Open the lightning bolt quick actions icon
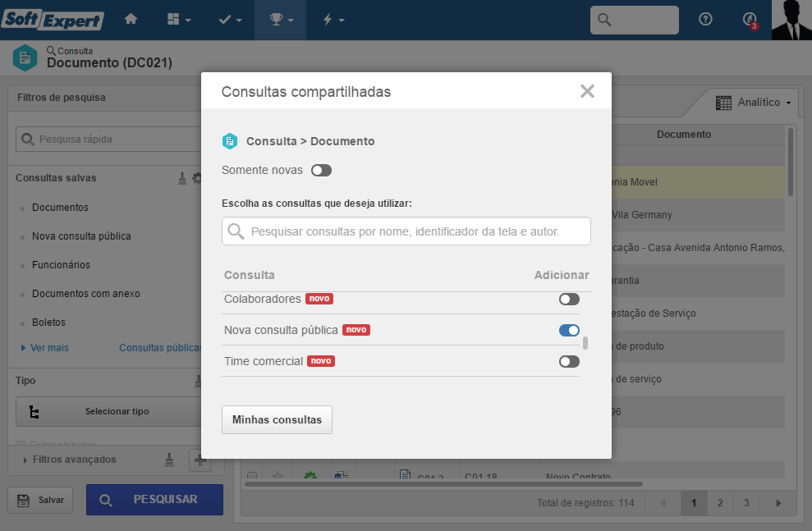Viewport: 812px width, 531px height. pyautogui.click(x=333, y=20)
